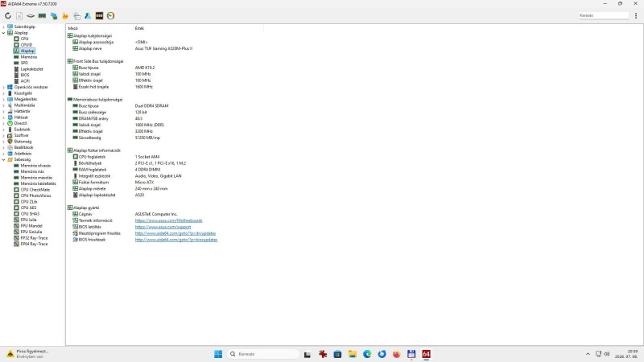The width and height of the screenshot is (644, 362).
Task: Click the Refresh toolbar icon
Action: coord(8,15)
